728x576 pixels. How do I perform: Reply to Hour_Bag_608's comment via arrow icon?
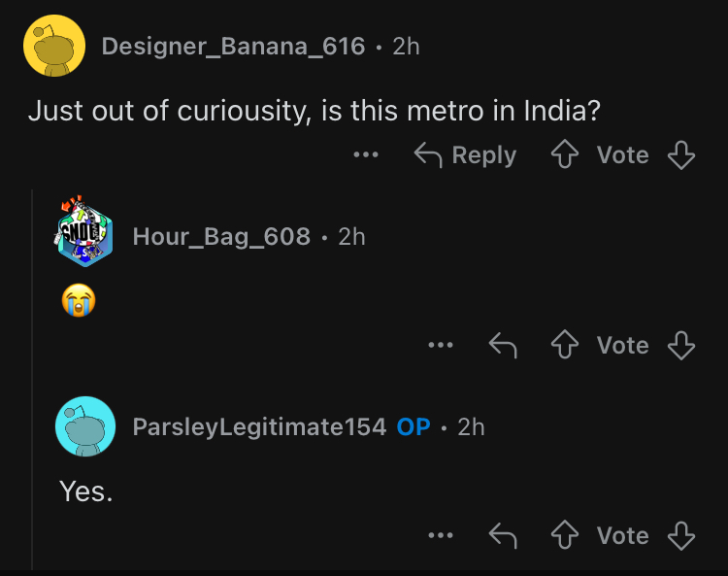click(x=502, y=345)
